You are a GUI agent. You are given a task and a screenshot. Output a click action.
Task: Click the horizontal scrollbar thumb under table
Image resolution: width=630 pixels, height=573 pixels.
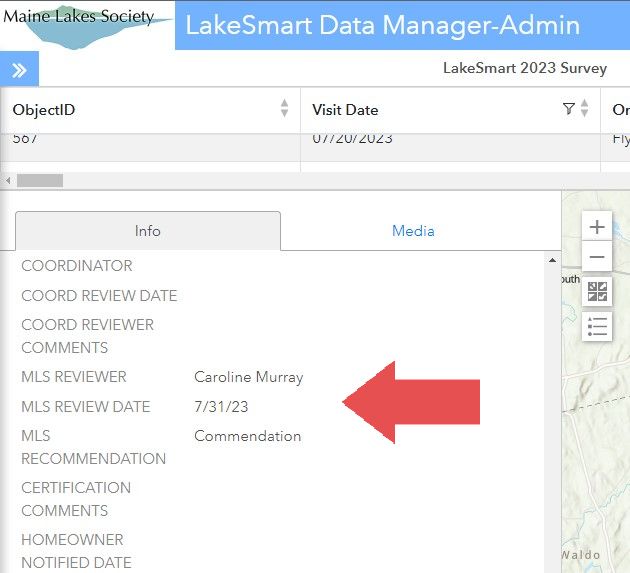coord(40,181)
